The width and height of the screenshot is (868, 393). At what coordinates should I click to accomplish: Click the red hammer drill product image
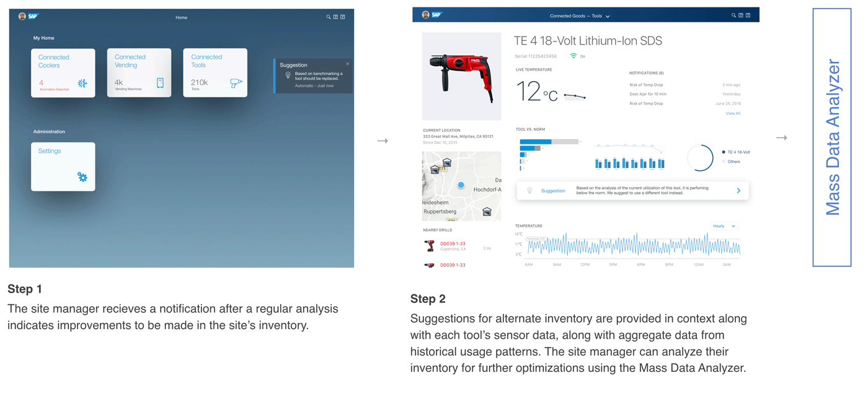(x=462, y=76)
